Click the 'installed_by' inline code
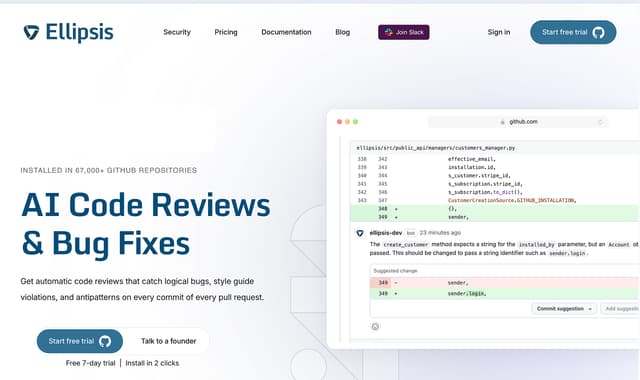 [536, 244]
